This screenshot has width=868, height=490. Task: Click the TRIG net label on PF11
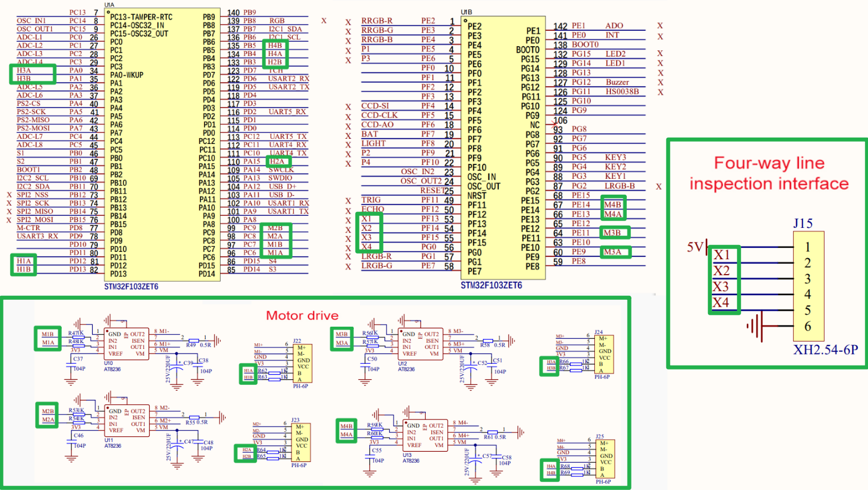point(371,200)
